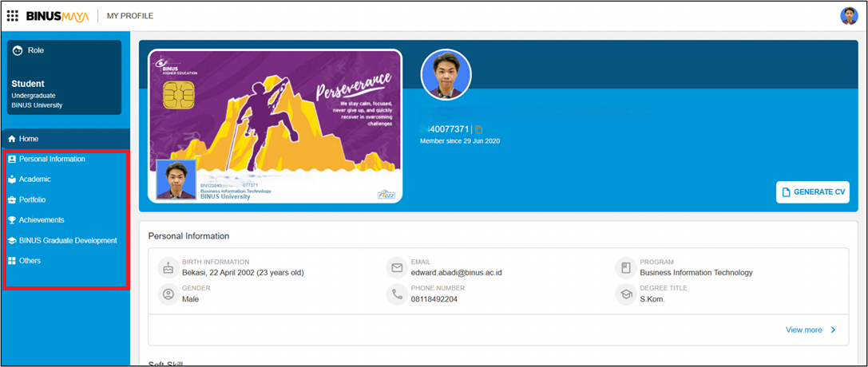Click the Achievements trophy icon
The width and height of the screenshot is (868, 367).
click(x=12, y=220)
